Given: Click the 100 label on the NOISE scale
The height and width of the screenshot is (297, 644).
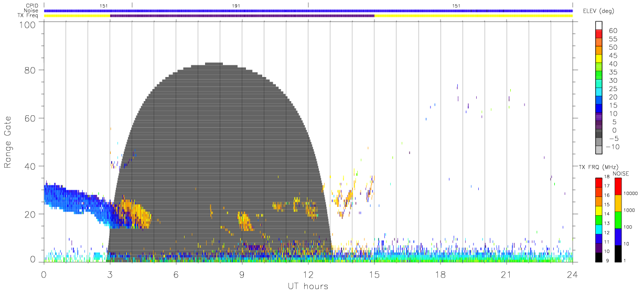Looking at the screenshot, I should pos(628,228).
